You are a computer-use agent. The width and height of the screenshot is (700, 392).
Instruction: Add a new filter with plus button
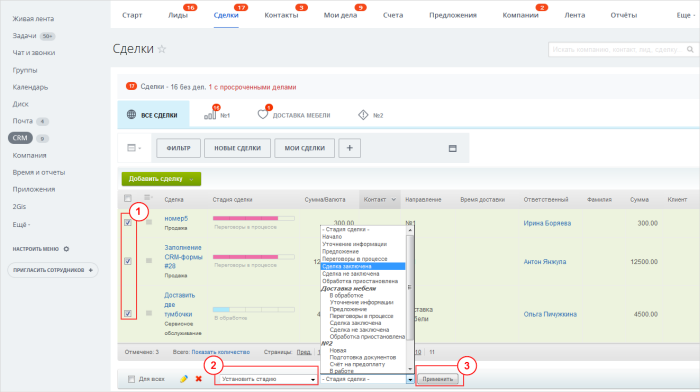(x=350, y=148)
